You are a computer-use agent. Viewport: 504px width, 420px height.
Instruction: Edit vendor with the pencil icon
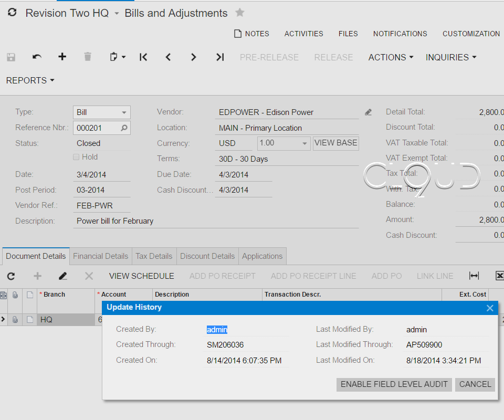(x=369, y=112)
